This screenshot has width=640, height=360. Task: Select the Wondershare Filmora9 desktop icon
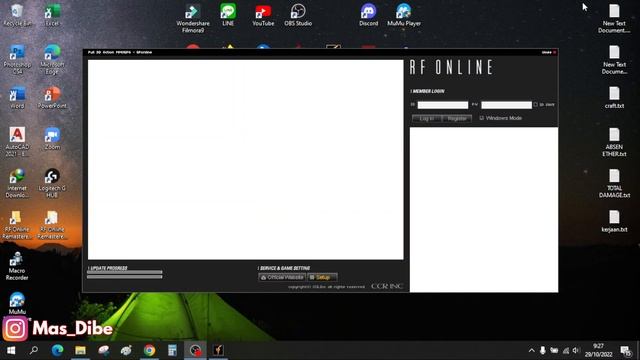point(193,18)
